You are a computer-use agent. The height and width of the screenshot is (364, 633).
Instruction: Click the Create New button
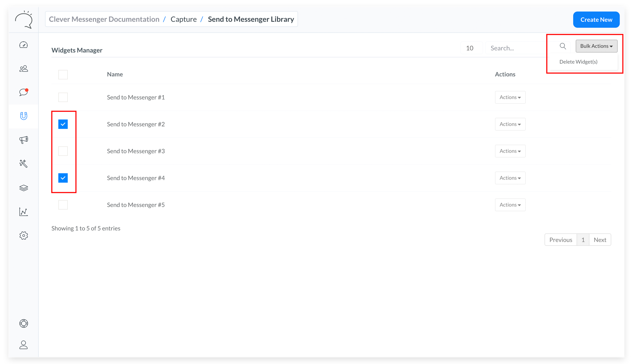tap(596, 20)
